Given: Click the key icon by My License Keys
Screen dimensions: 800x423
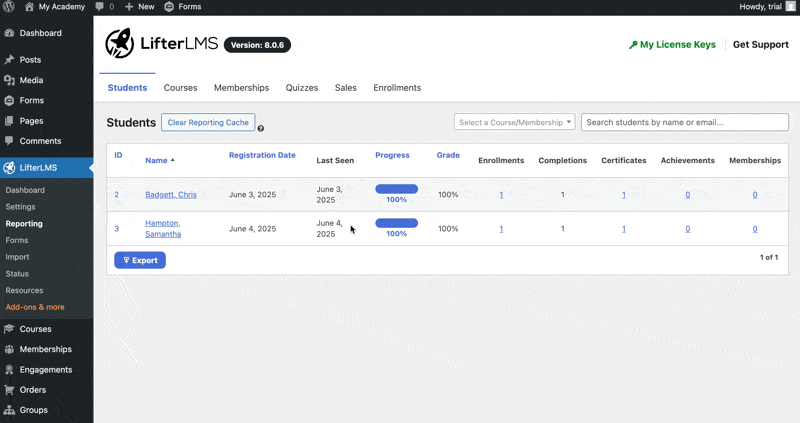Looking at the screenshot, I should (x=633, y=45).
